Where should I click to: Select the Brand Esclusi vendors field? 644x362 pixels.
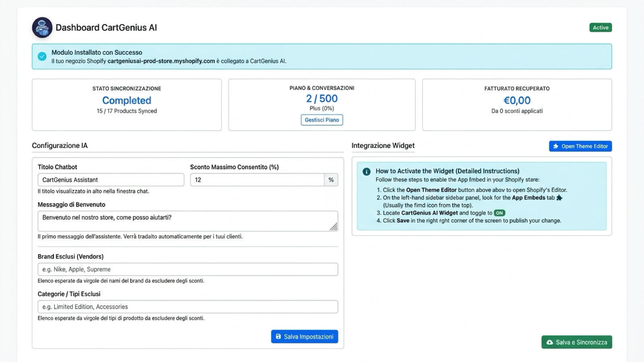pos(188,269)
